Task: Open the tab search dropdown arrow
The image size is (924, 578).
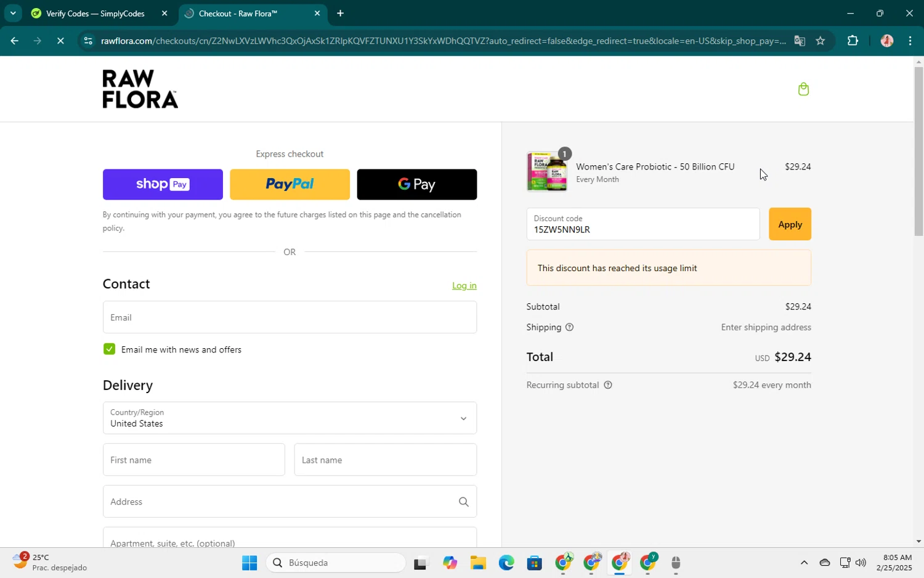Action: click(12, 13)
